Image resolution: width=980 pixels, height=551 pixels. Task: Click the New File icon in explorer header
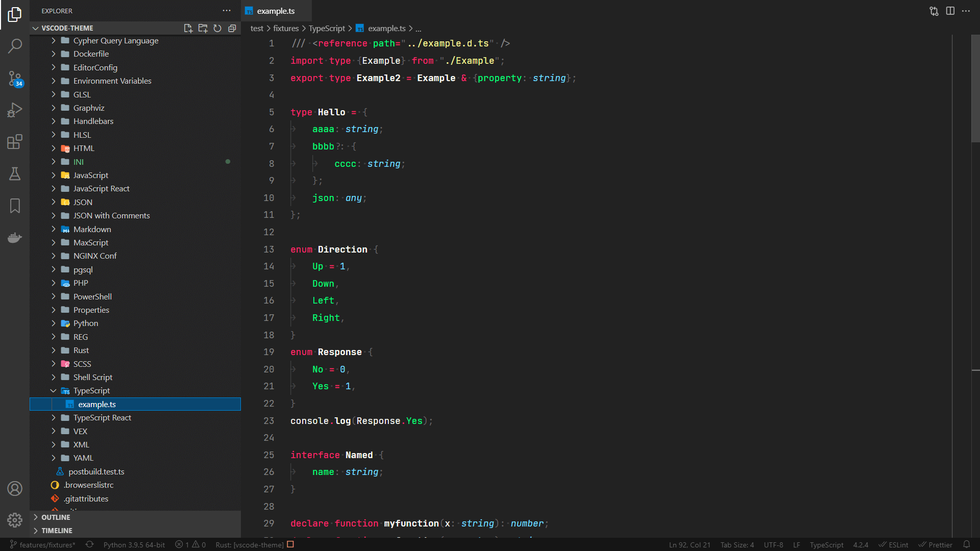[188, 28]
